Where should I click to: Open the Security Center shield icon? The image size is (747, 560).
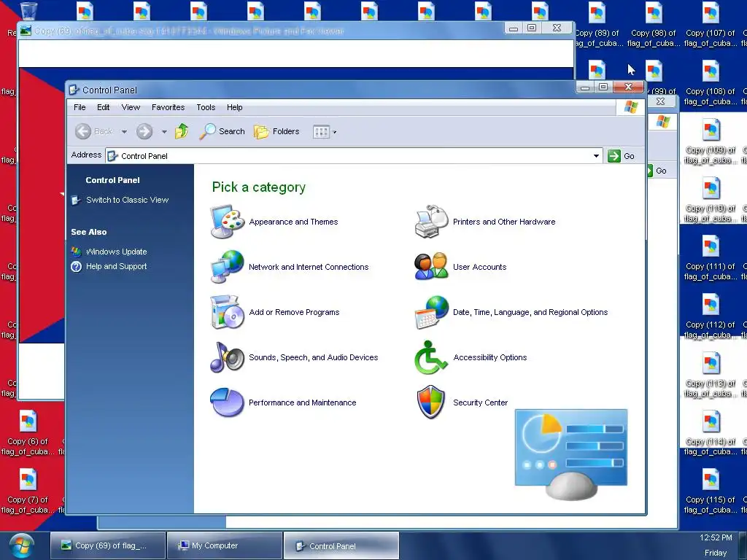click(x=432, y=402)
